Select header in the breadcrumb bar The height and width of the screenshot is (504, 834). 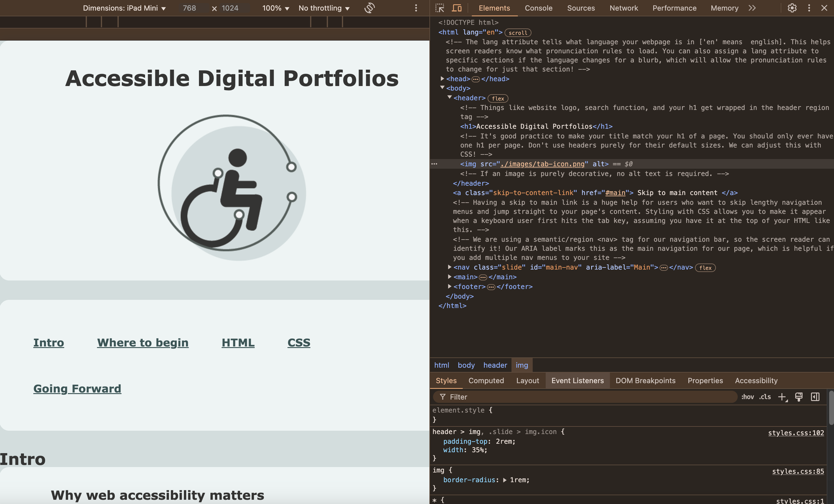tap(495, 365)
